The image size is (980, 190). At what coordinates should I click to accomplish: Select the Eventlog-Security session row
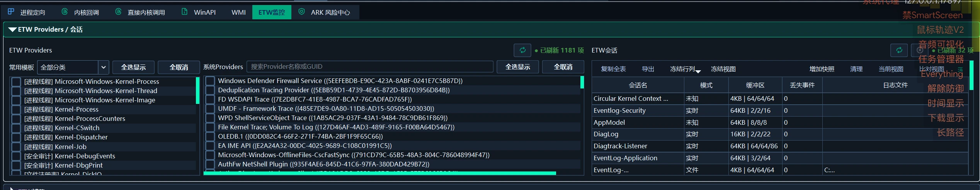pos(780,110)
